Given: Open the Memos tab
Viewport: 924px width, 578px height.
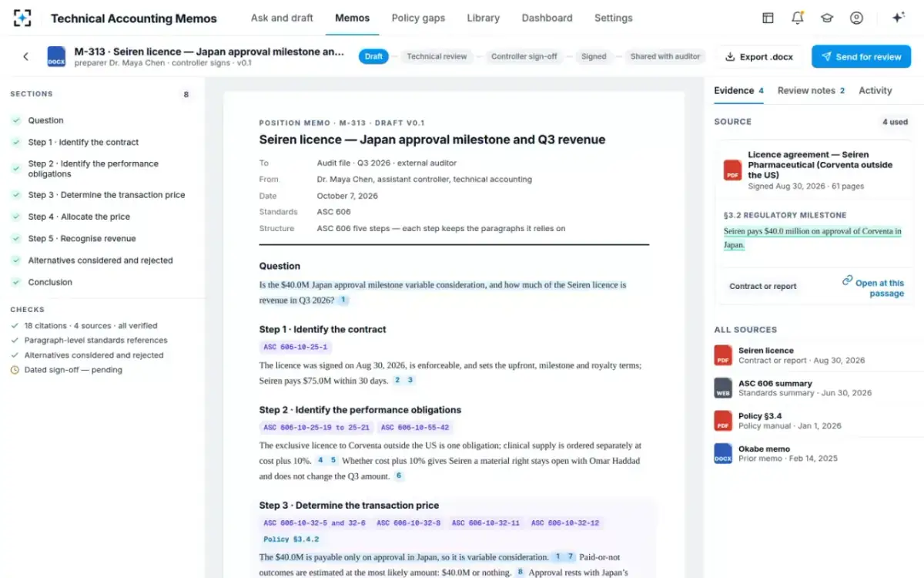Looking at the screenshot, I should 353,18.
